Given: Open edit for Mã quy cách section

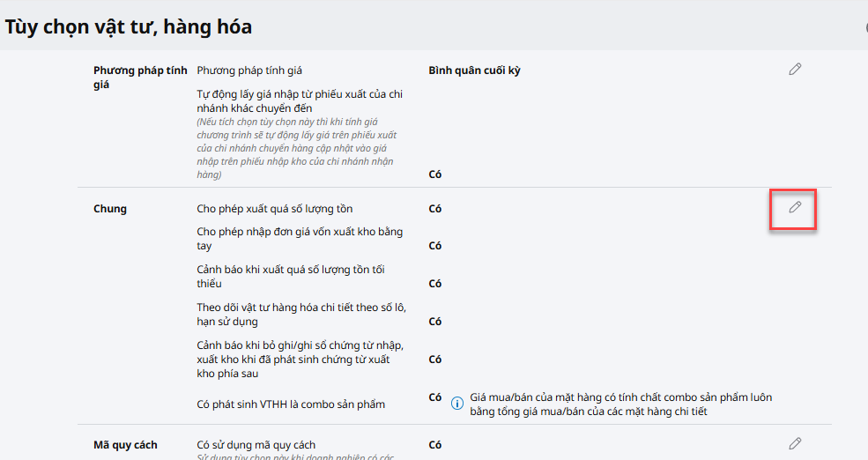Looking at the screenshot, I should tap(795, 443).
